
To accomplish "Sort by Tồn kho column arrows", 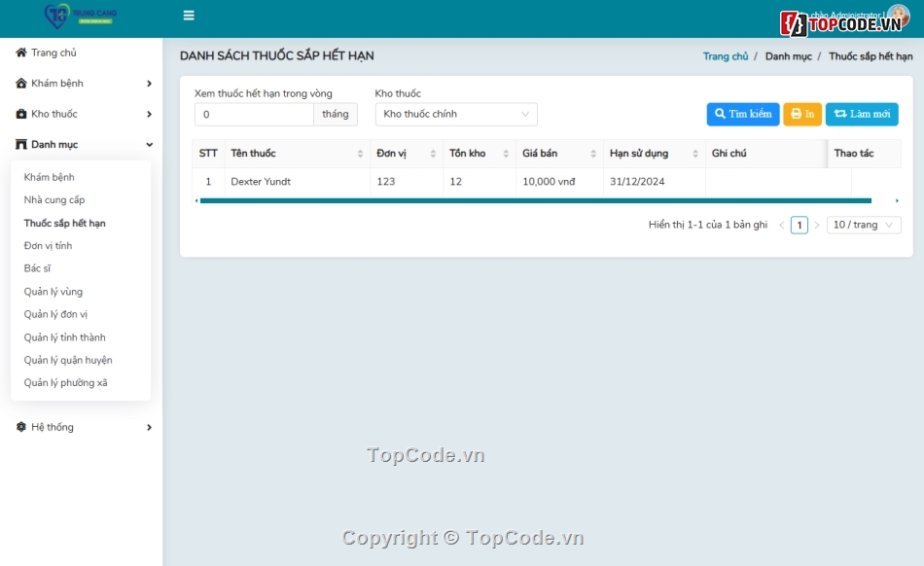I will 506,153.
